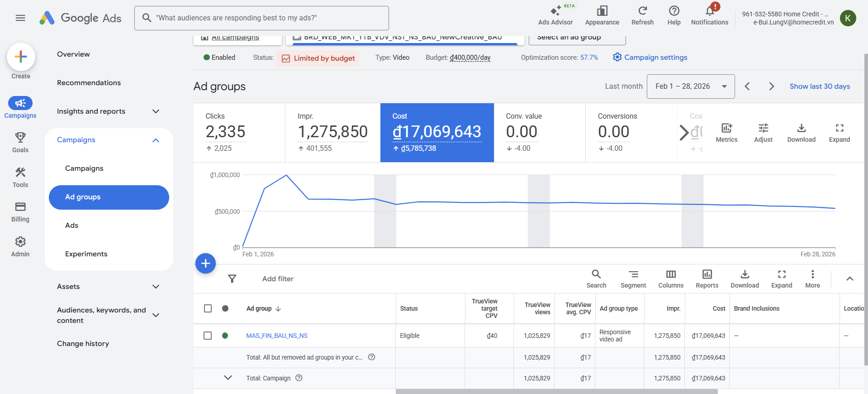Select Ads in the Campaigns submenu
Screen dimensions: 868x394
(72, 226)
